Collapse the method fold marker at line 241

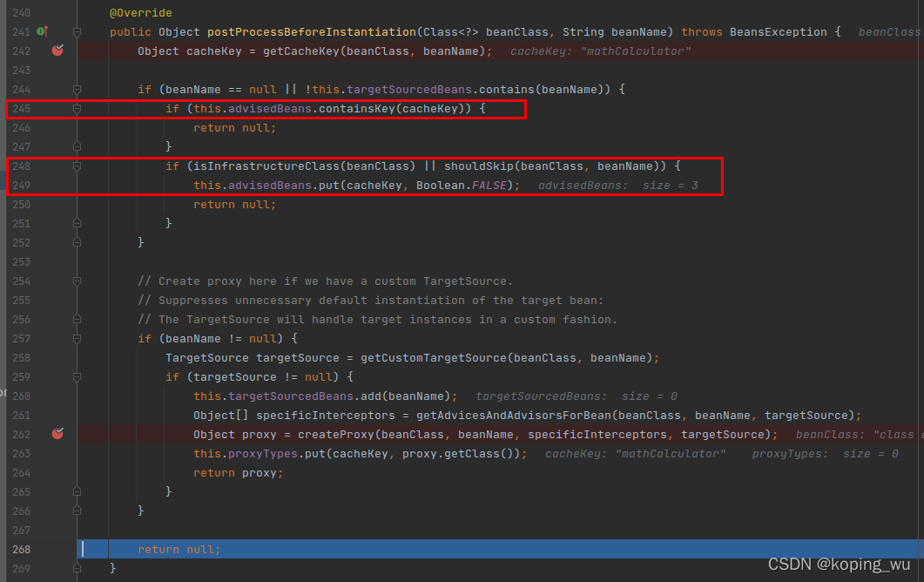point(77,32)
